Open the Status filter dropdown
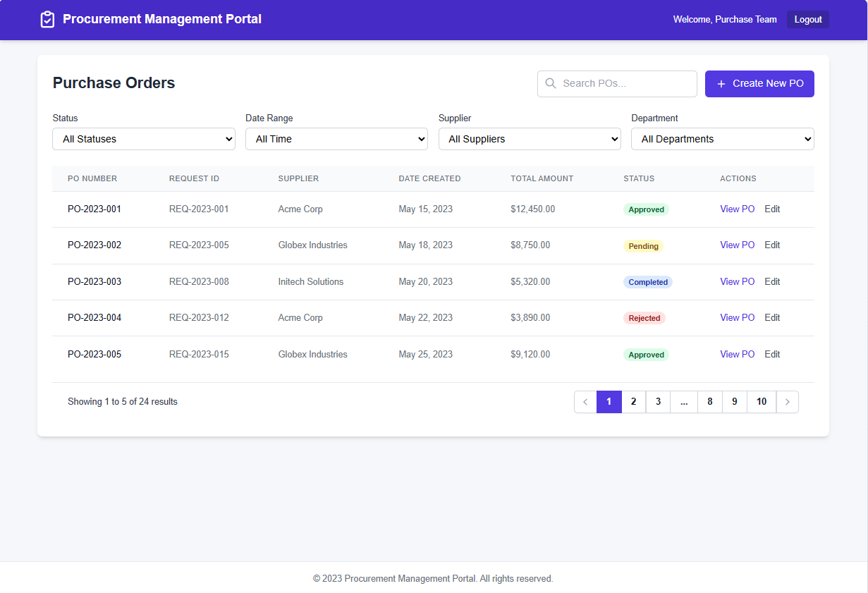The height and width of the screenshot is (593, 868). coord(144,139)
